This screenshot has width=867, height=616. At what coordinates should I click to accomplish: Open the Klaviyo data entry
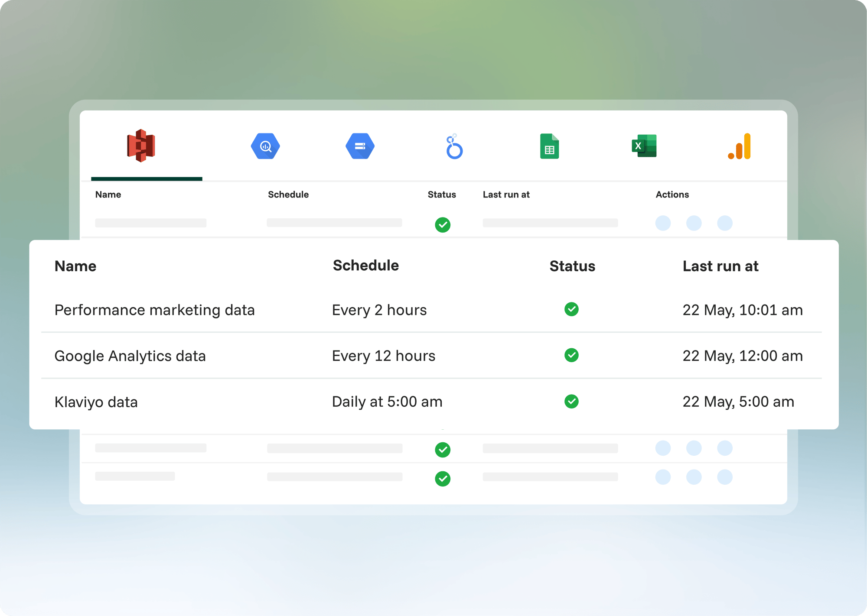(x=96, y=402)
